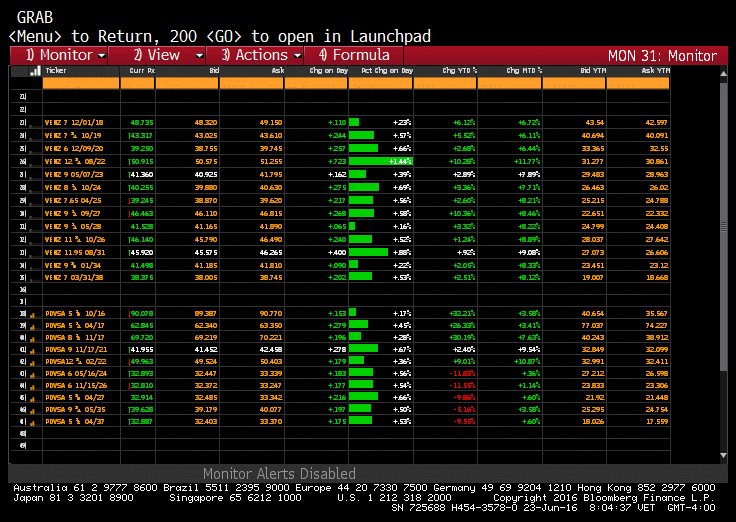
Task: Click the chart icon on PDVSA 05/35 row
Action: 32,410
